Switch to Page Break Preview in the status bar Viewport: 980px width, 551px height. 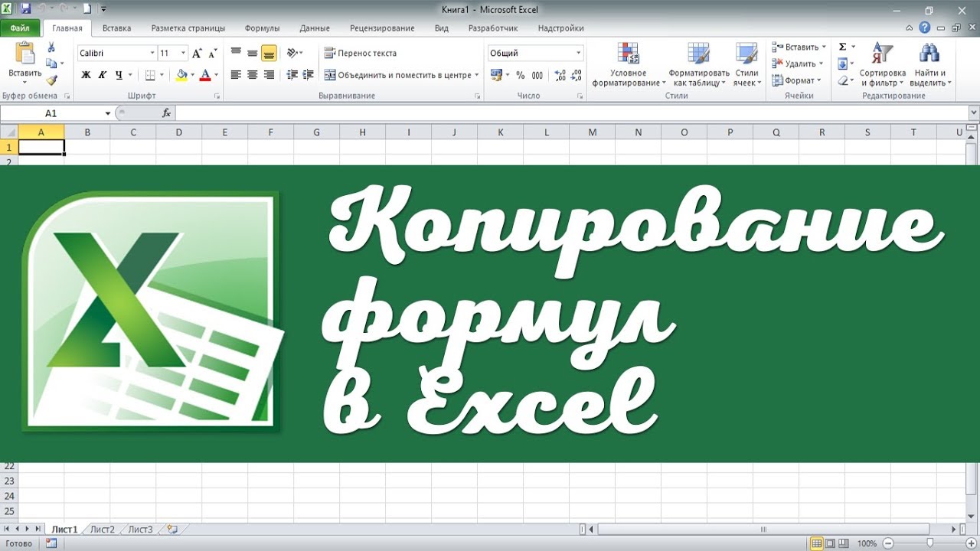point(844,543)
